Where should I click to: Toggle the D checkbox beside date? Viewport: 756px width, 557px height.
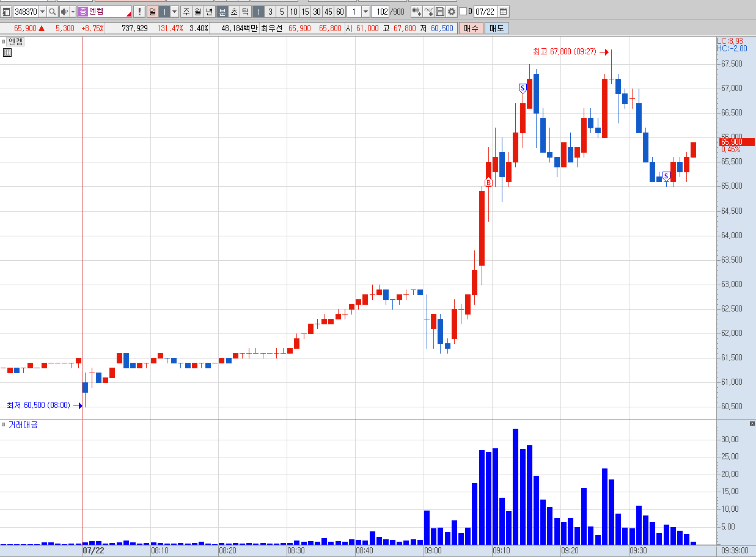(x=463, y=12)
